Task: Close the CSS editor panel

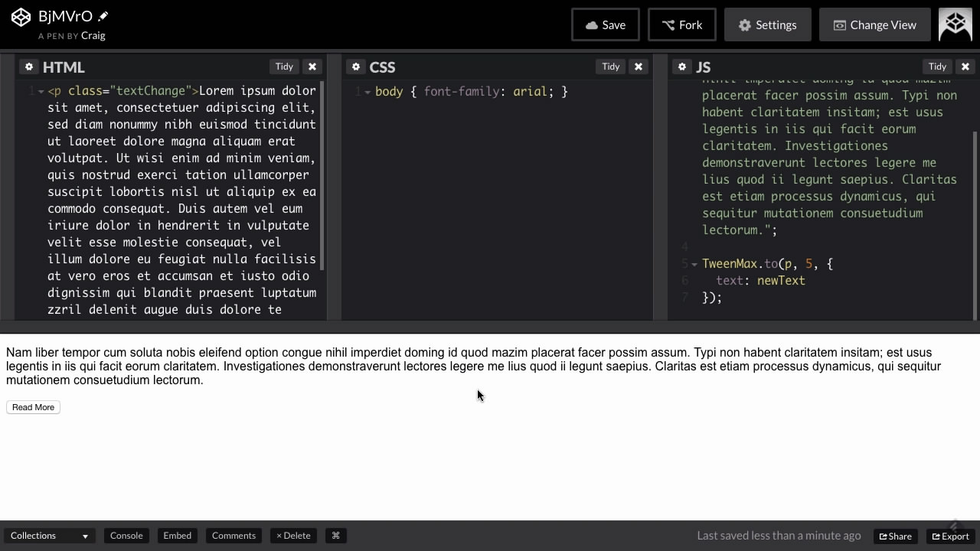Action: [639, 67]
